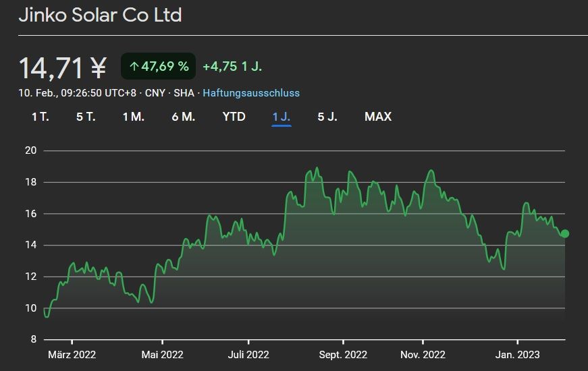Image resolution: width=588 pixels, height=371 pixels.
Task: Open the 6 M. chart view
Action: tap(183, 117)
